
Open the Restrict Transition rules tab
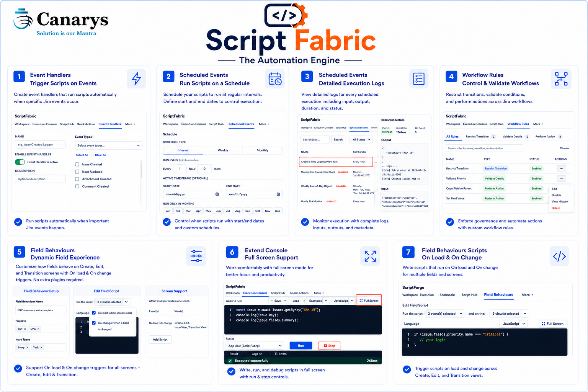pyautogui.click(x=480, y=137)
